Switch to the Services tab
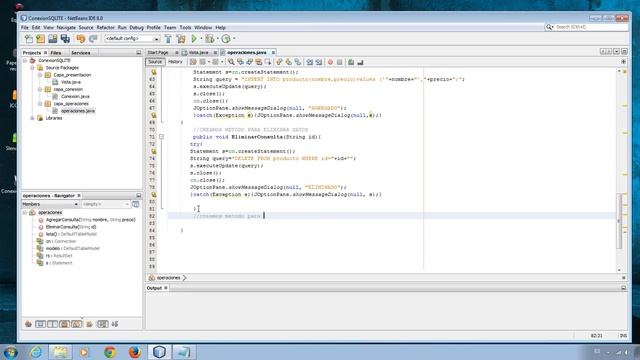The width and height of the screenshot is (640, 360). coord(81,53)
